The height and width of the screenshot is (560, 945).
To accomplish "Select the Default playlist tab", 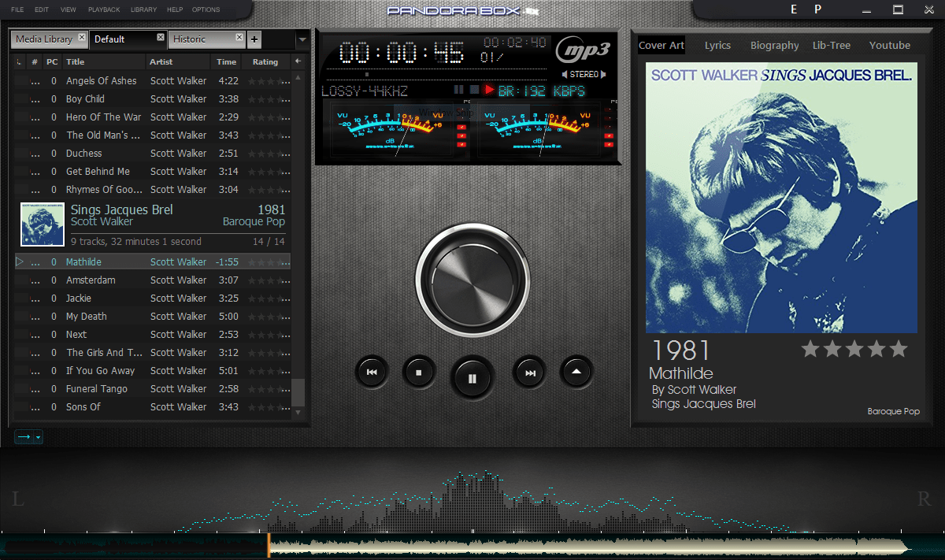I will [109, 39].
